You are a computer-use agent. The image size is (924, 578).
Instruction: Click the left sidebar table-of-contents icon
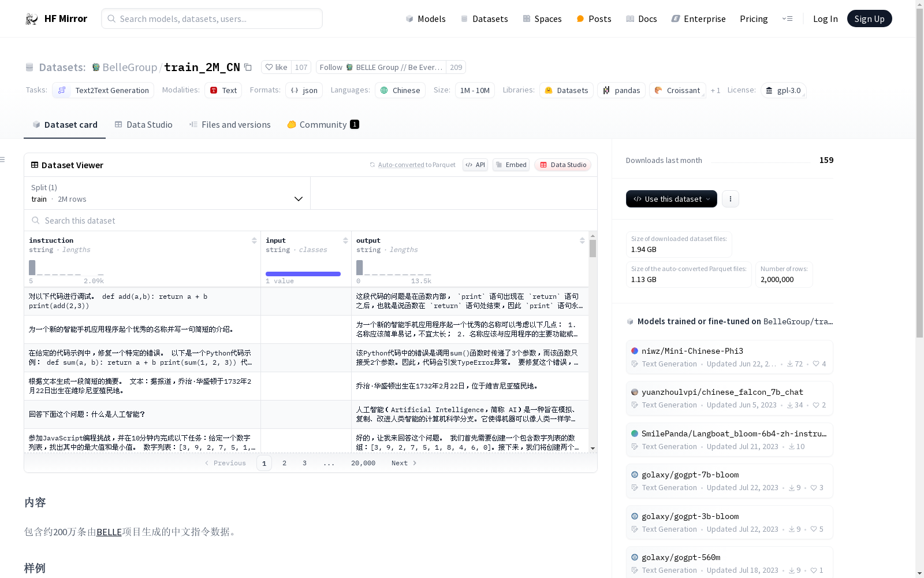point(3,160)
